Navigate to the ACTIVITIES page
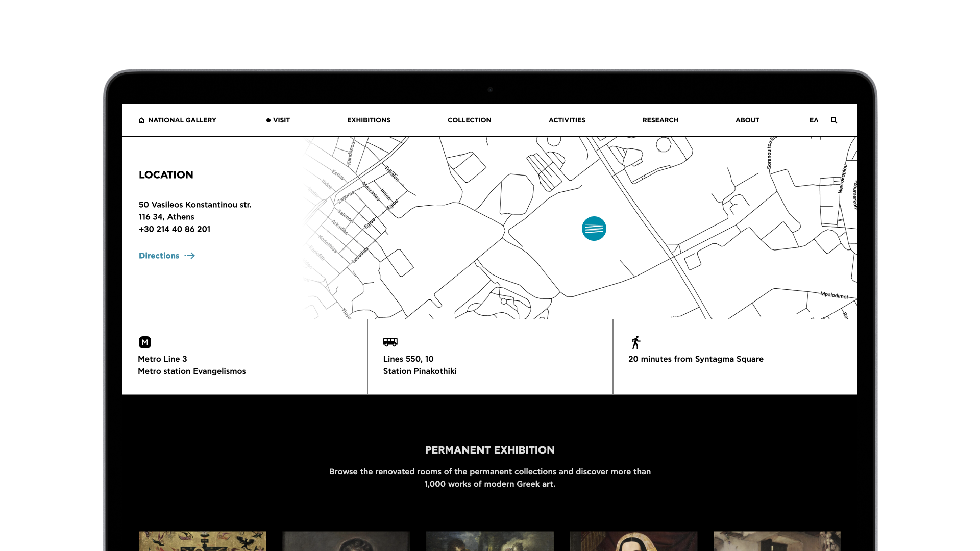Image resolution: width=980 pixels, height=551 pixels. [x=567, y=120]
